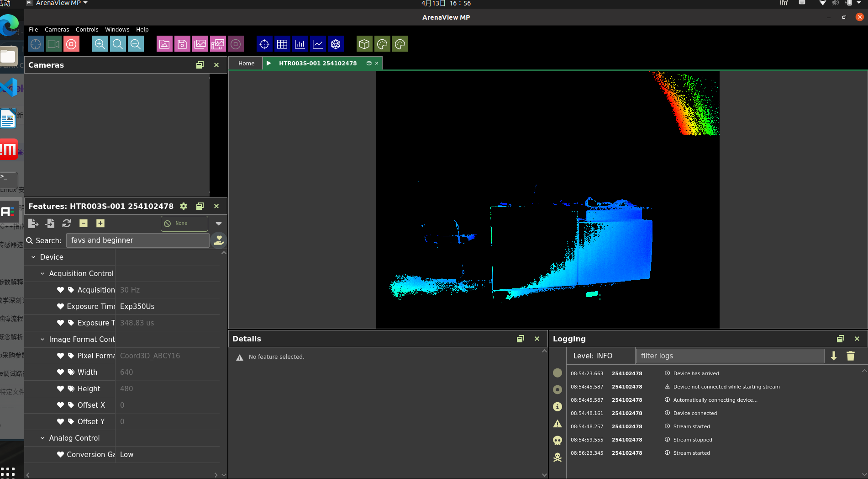The height and width of the screenshot is (479, 868).
Task: Toggle favorite heart for Conversion Gain
Action: click(60, 454)
